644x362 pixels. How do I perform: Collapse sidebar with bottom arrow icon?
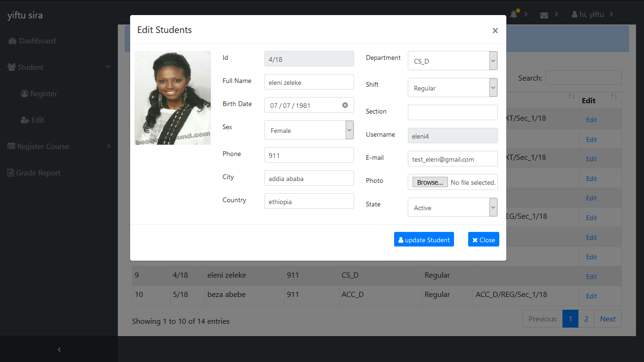59,349
